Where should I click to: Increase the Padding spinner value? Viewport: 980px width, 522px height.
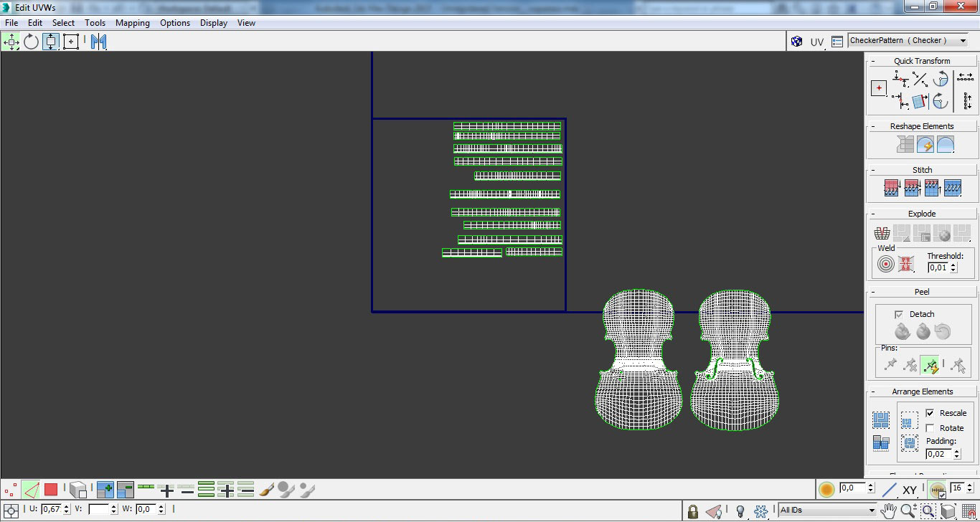pos(958,450)
